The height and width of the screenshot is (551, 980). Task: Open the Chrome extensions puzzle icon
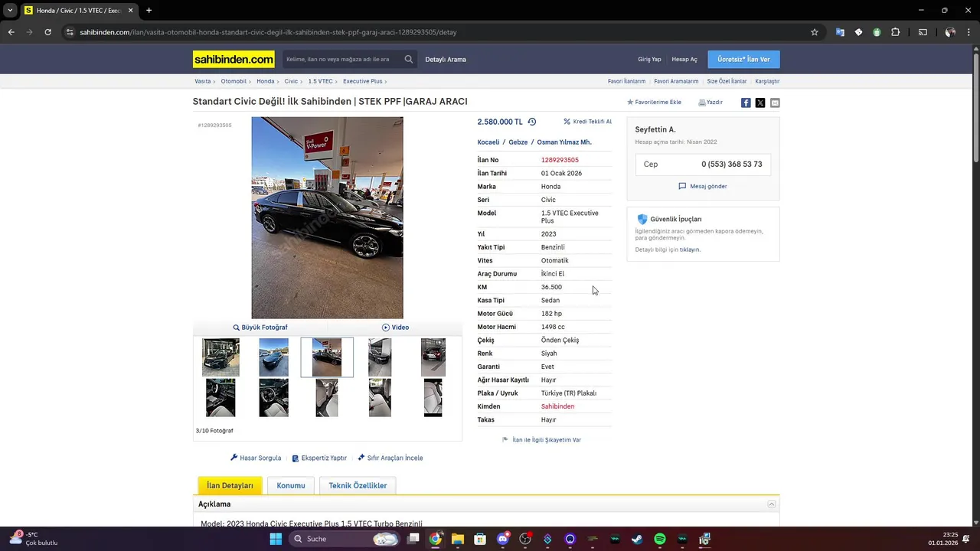(895, 32)
